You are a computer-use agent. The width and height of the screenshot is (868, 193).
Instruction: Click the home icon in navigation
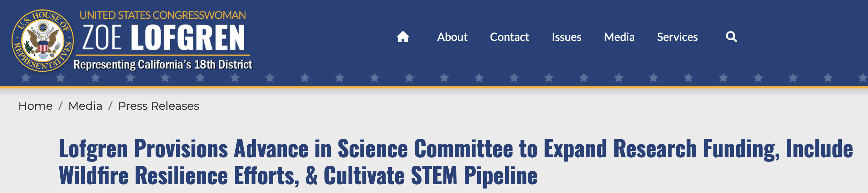click(403, 37)
